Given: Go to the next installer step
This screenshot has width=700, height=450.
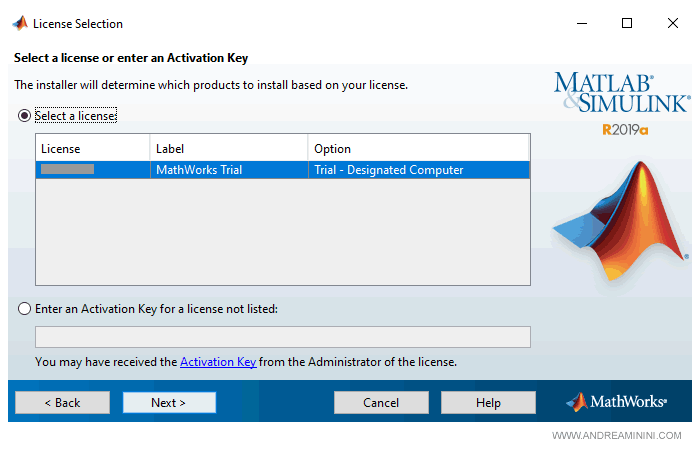Looking at the screenshot, I should click(169, 403).
